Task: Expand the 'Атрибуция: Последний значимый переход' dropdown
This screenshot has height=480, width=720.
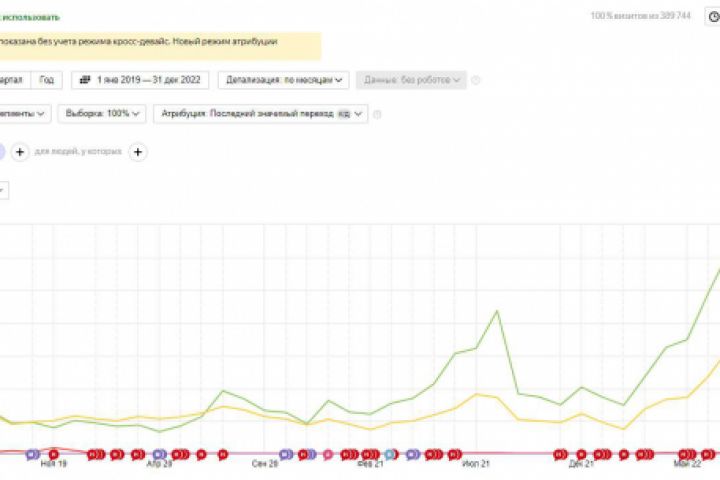Action: pos(261,114)
